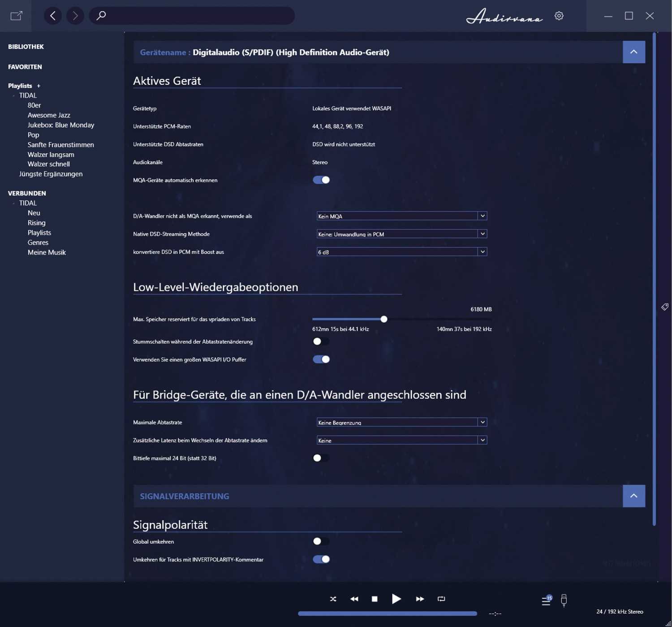Open the 6 dB boost dropdown
Screen dimensions: 672x627
tap(401, 252)
